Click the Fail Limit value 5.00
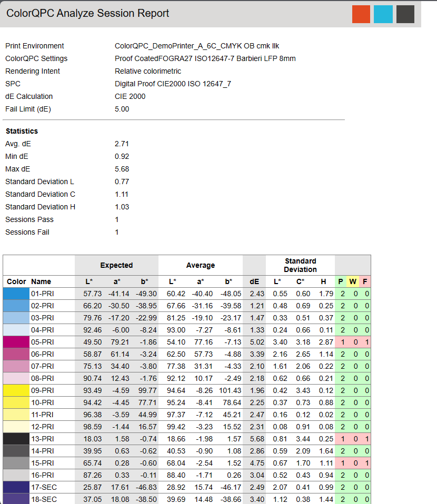This screenshot has width=437, height=504. (122, 109)
